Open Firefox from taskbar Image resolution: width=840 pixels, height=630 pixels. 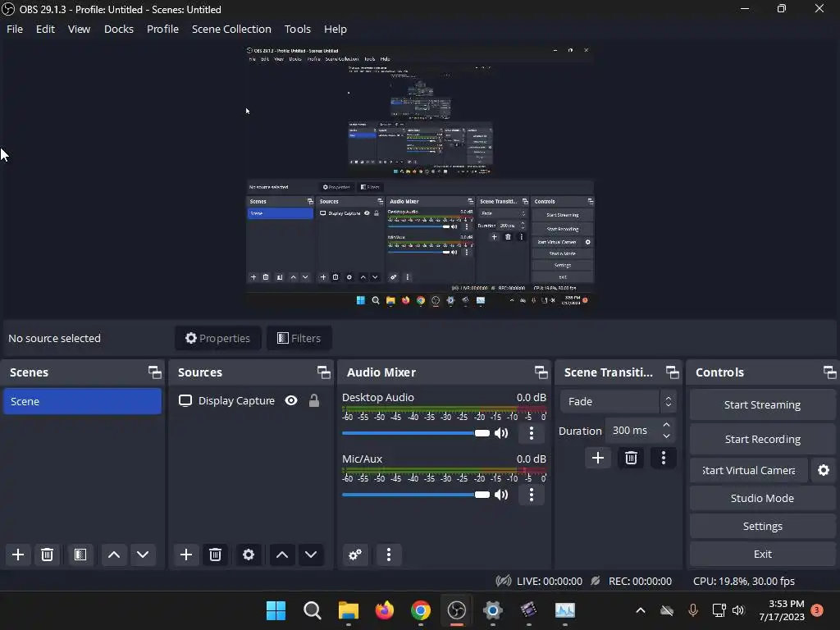pyautogui.click(x=384, y=610)
